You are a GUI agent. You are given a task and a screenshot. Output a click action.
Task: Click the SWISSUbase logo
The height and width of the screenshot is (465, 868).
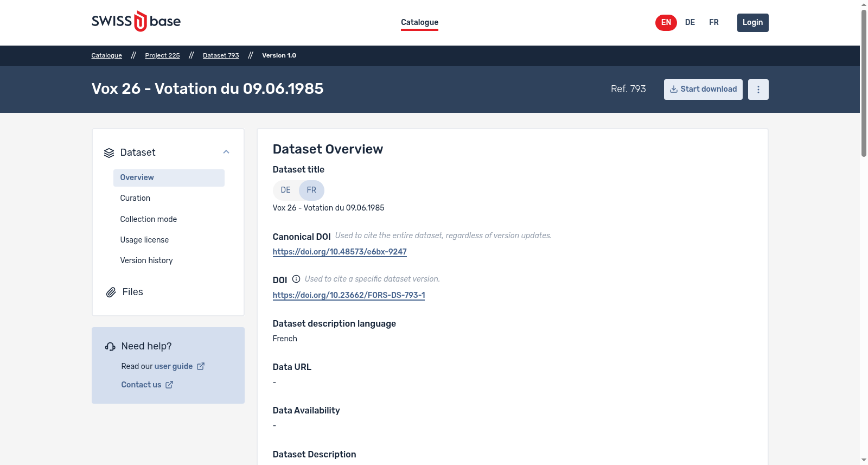[x=136, y=22]
